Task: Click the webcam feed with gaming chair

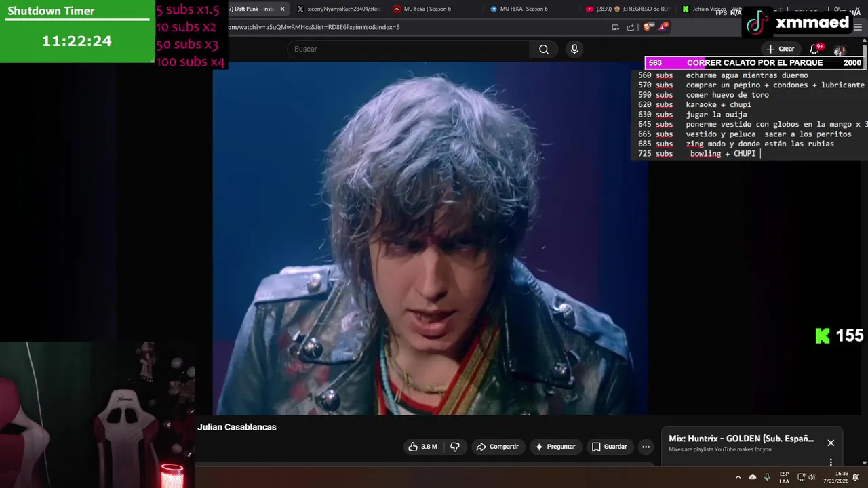Action: [98, 415]
